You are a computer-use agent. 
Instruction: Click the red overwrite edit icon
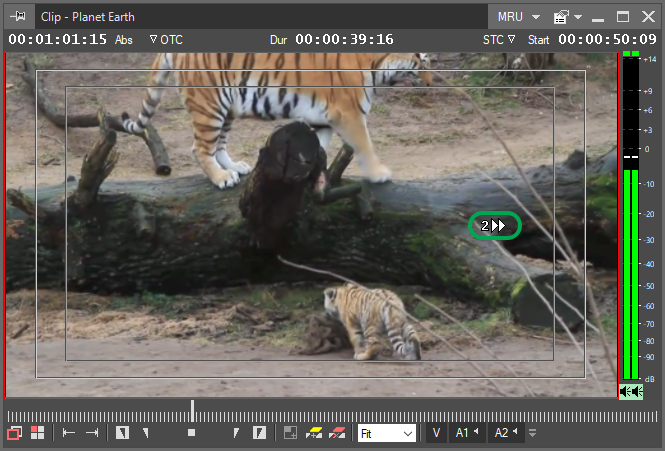pyautogui.click(x=337, y=433)
